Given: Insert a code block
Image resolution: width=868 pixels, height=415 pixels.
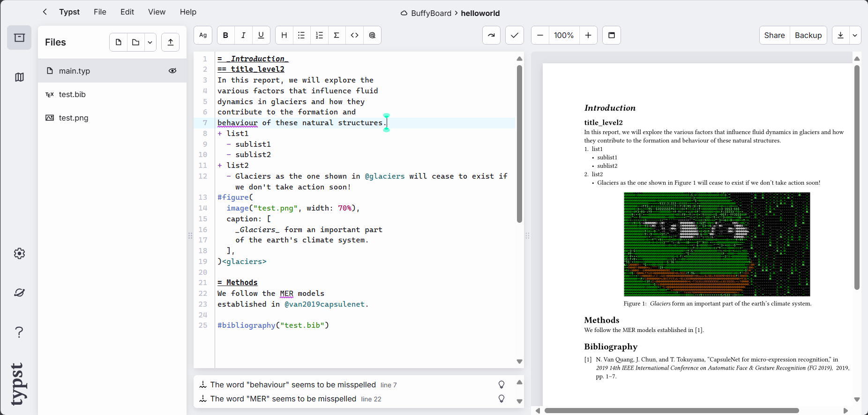Looking at the screenshot, I should click(x=354, y=35).
